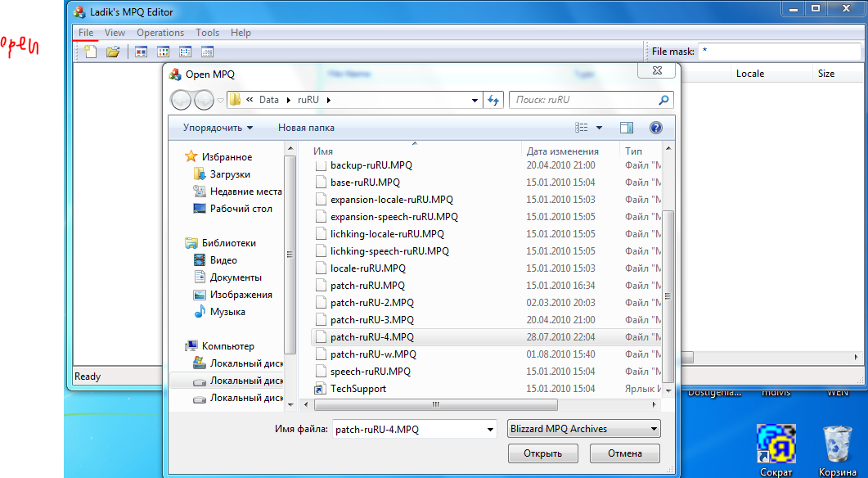Click navigation pane vertical scrollbar
The width and height of the screenshot is (868, 478).
pyautogui.click(x=290, y=255)
